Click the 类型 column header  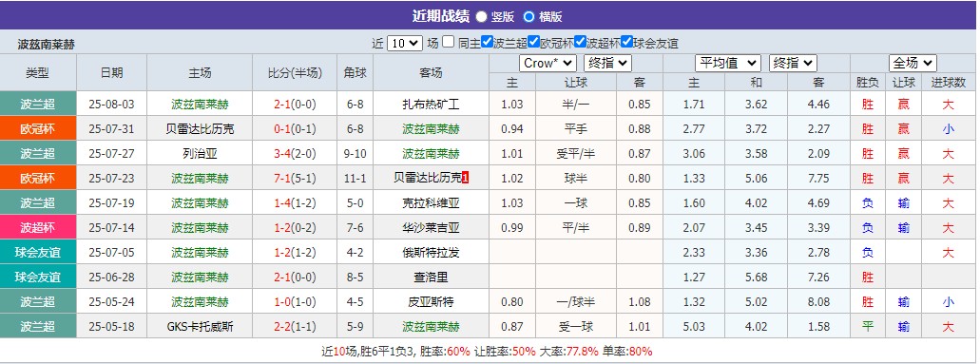coord(38,72)
